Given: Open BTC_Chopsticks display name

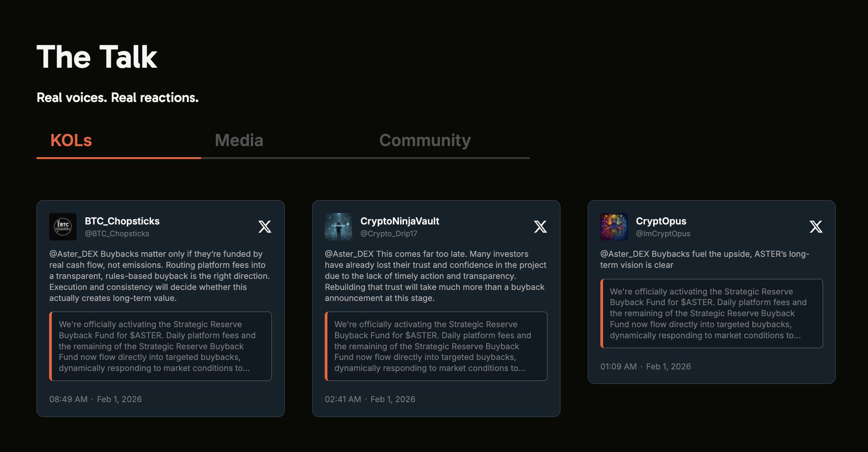Looking at the screenshot, I should pos(122,221).
